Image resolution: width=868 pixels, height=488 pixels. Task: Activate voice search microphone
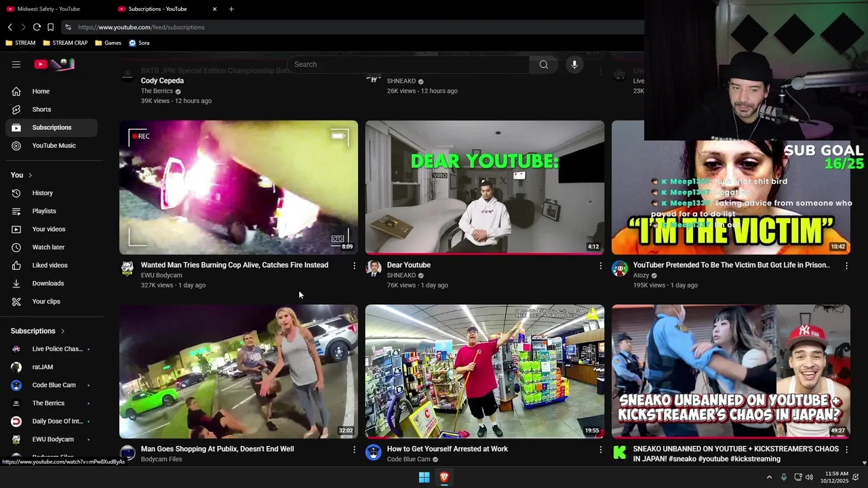coord(574,64)
